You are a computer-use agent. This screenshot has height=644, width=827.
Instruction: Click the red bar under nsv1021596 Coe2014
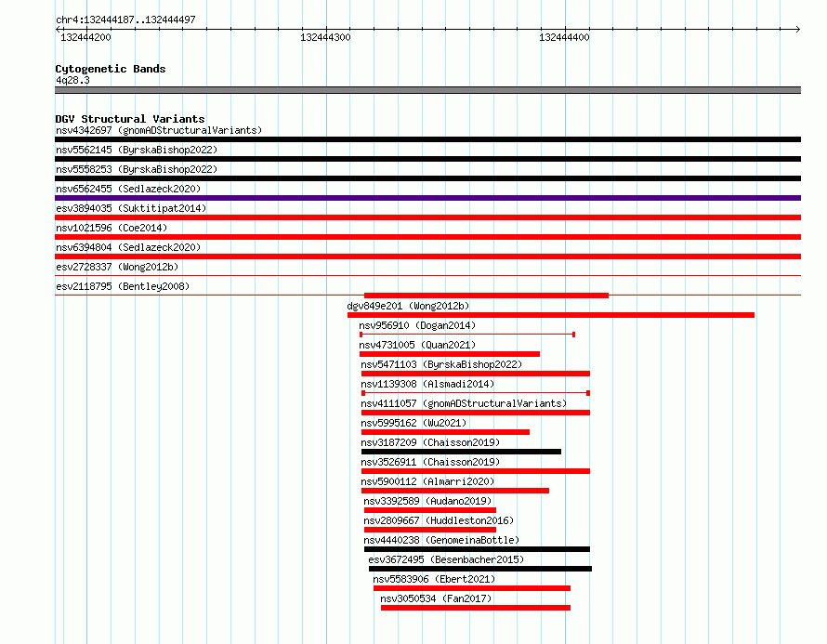(427, 237)
